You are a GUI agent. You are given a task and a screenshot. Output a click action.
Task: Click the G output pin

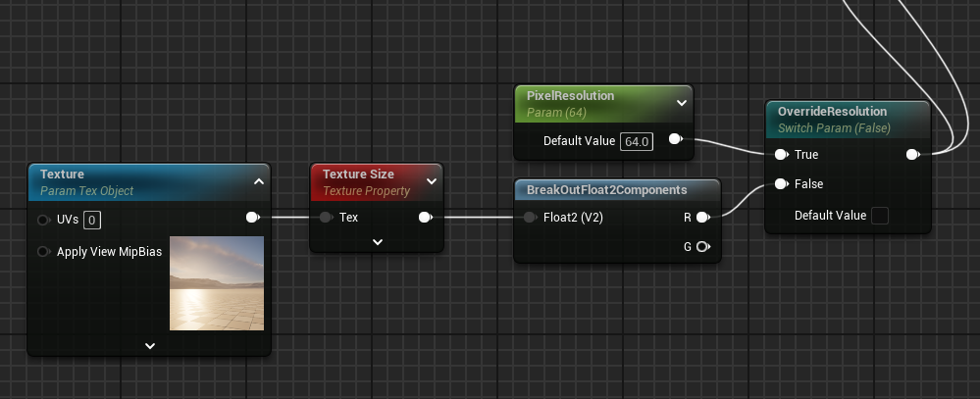click(x=703, y=247)
